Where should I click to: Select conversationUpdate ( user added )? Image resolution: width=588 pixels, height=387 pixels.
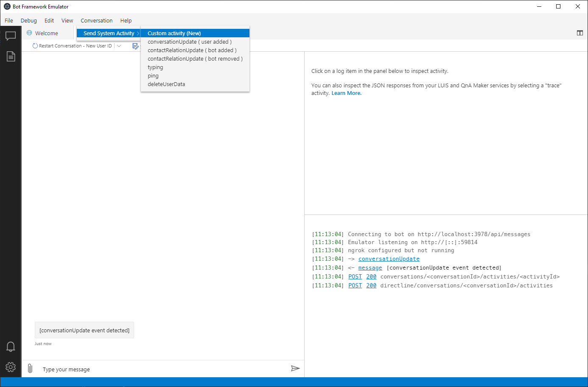pyautogui.click(x=195, y=42)
